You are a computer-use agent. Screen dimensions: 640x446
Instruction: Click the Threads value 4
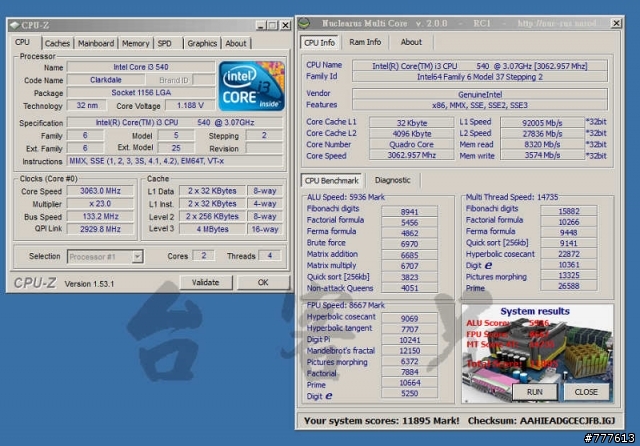tap(269, 255)
